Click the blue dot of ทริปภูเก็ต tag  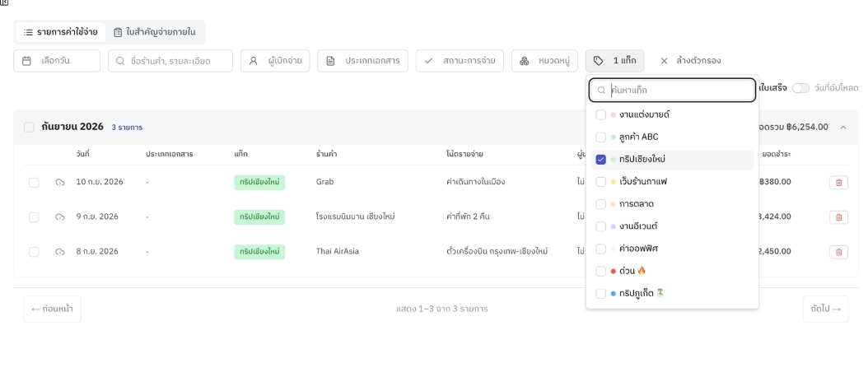click(614, 293)
